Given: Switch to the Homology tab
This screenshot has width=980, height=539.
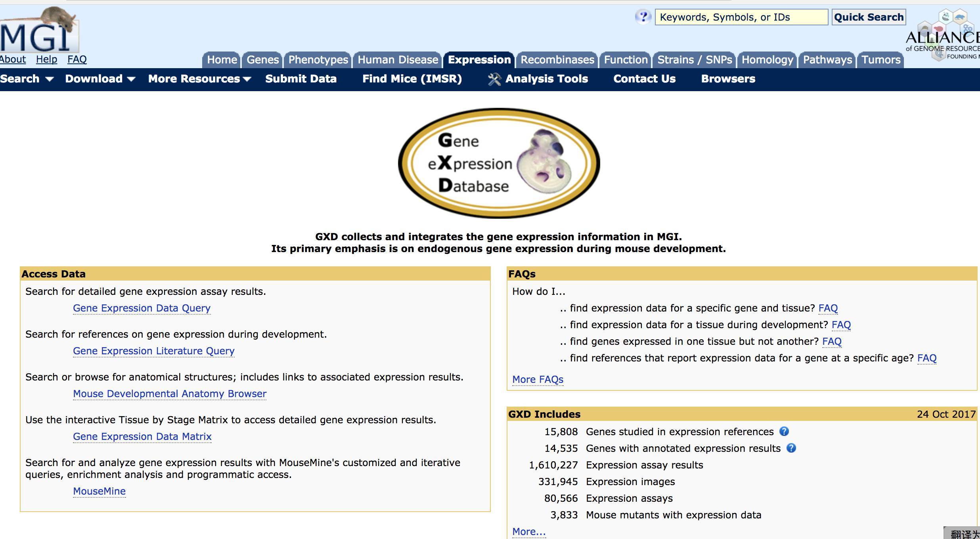Looking at the screenshot, I should coord(768,60).
